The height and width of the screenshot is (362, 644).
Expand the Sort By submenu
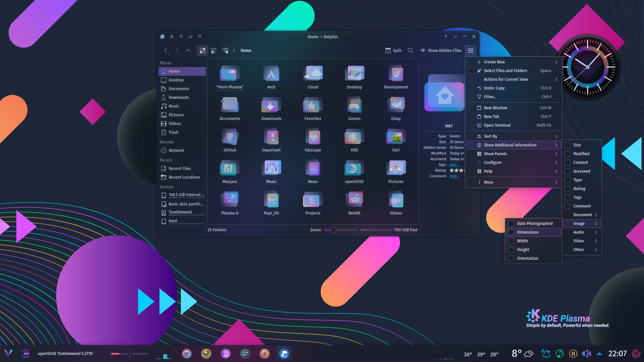[x=514, y=136]
